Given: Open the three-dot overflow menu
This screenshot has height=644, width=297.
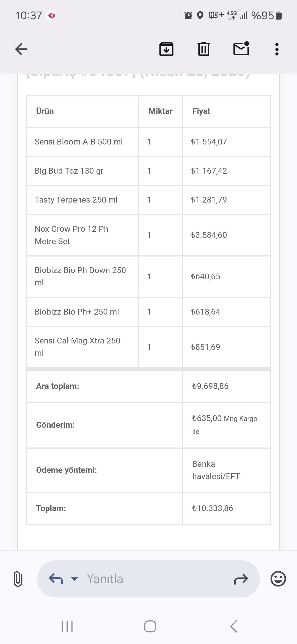Looking at the screenshot, I should tap(277, 49).
